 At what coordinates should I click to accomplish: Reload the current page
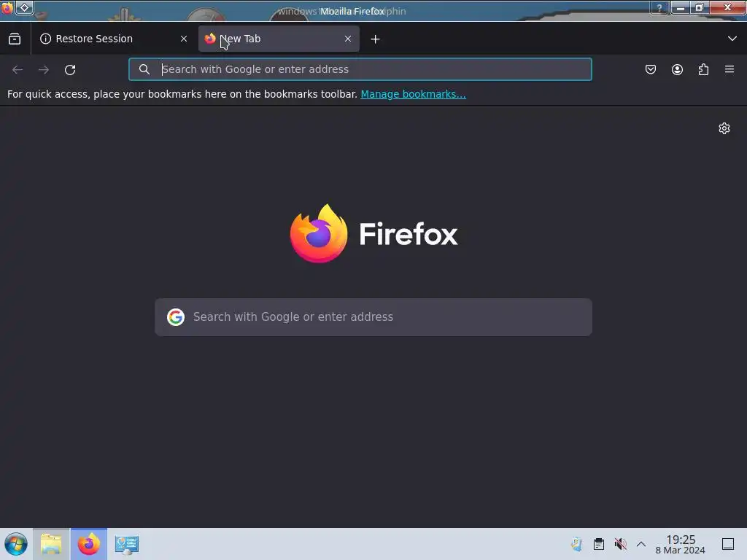click(x=70, y=69)
